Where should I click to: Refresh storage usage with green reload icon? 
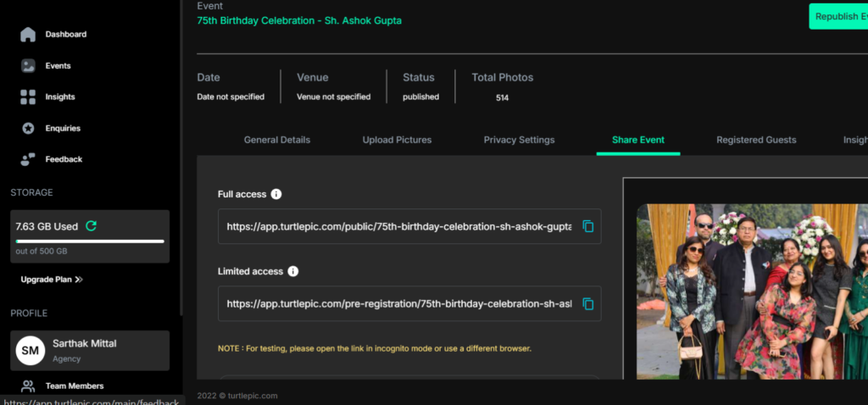92,226
